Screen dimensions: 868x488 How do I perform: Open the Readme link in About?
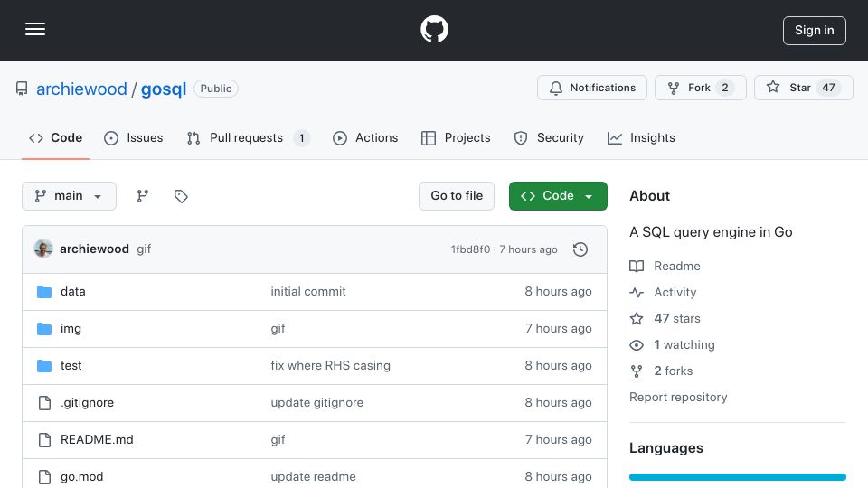(677, 266)
